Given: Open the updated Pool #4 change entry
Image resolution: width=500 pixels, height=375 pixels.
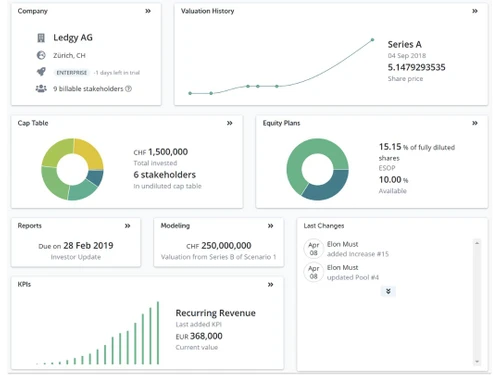Looking at the screenshot, I should point(353,277).
